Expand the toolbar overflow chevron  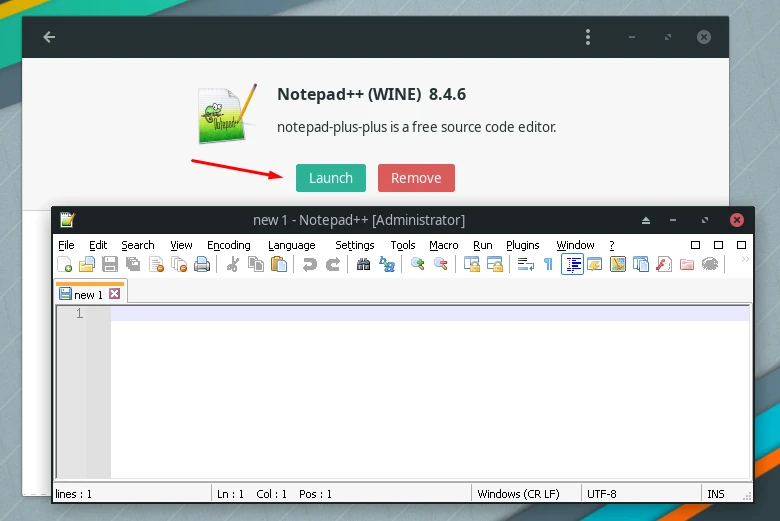tap(745, 259)
